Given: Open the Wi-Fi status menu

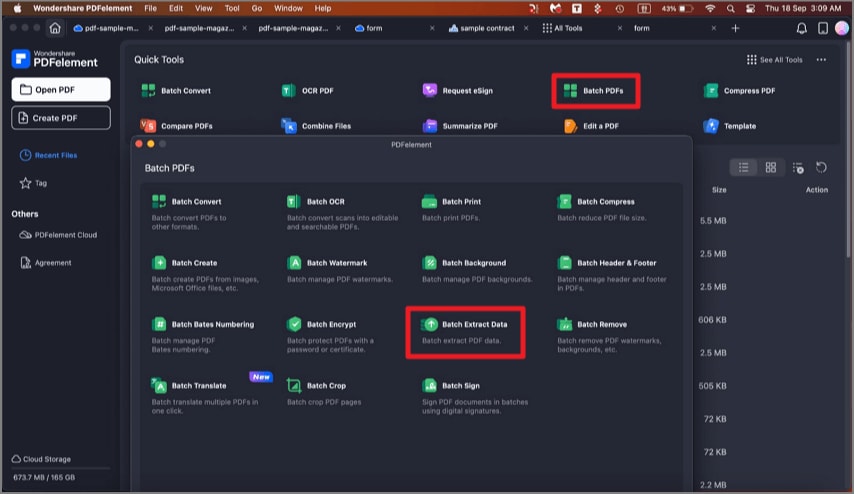Looking at the screenshot, I should [710, 8].
